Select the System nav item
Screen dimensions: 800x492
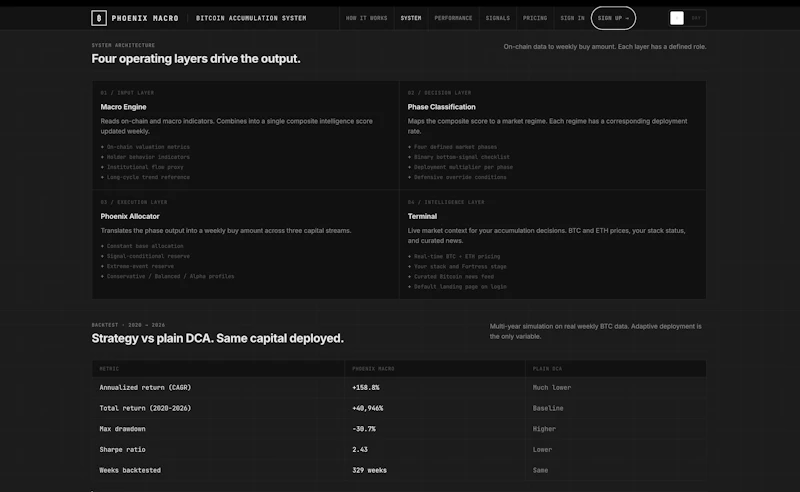click(411, 18)
